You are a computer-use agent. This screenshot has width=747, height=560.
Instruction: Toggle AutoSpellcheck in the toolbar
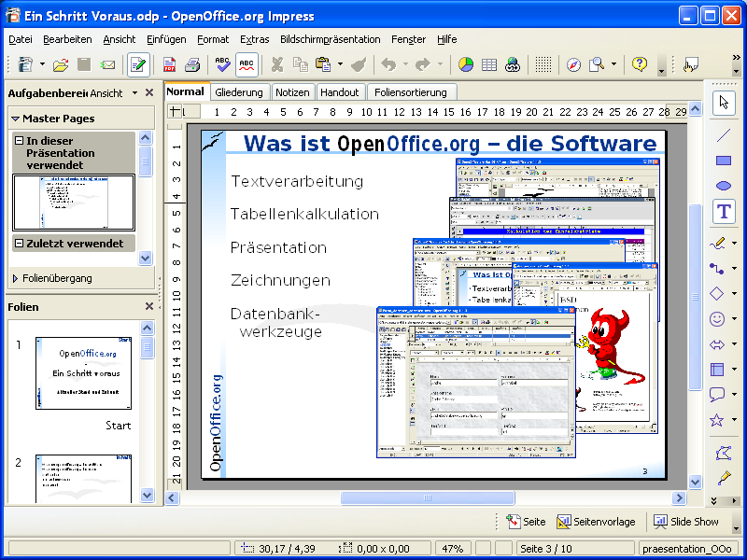[247, 64]
